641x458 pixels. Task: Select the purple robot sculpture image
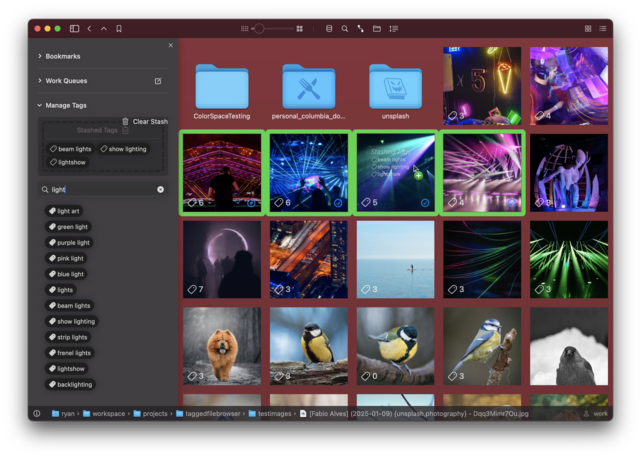(569, 173)
